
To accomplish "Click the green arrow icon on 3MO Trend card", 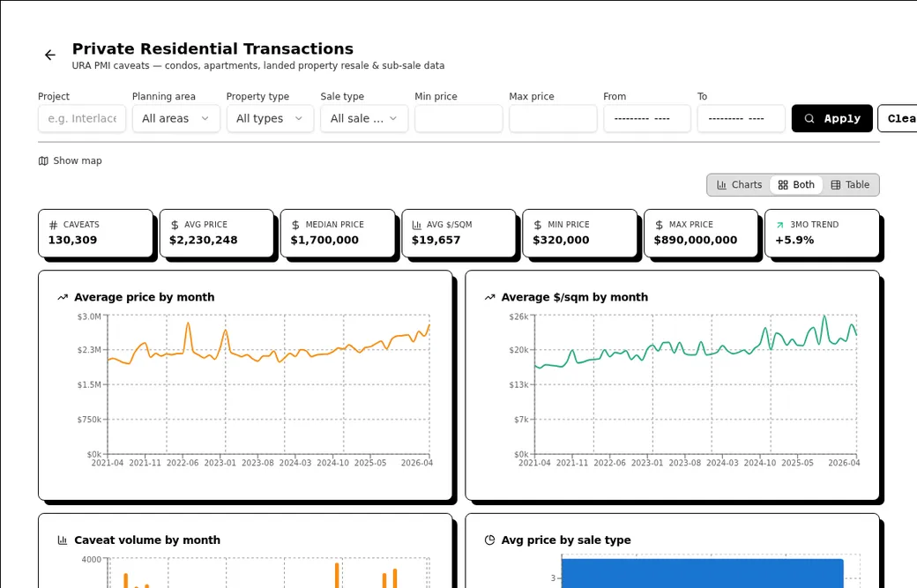I will pos(779,225).
